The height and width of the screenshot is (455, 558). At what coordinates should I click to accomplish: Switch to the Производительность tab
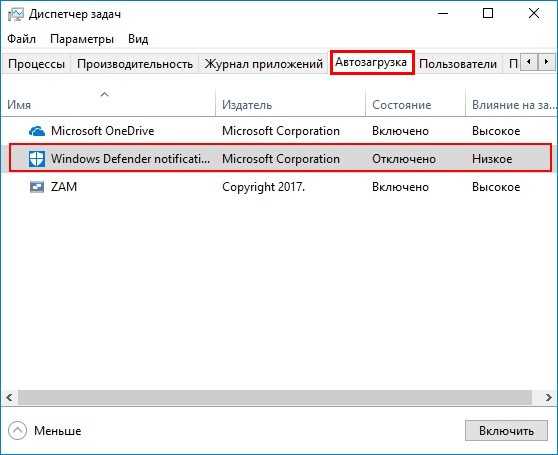(135, 64)
